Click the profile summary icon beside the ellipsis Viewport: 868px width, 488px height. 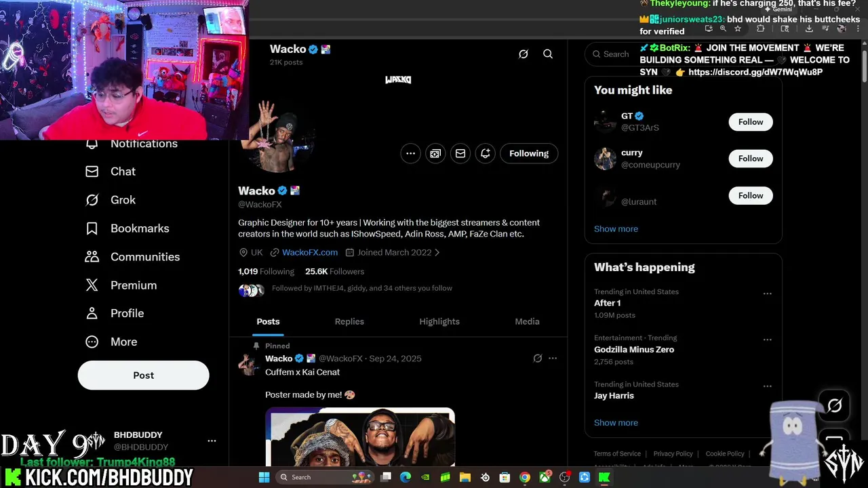(x=435, y=153)
